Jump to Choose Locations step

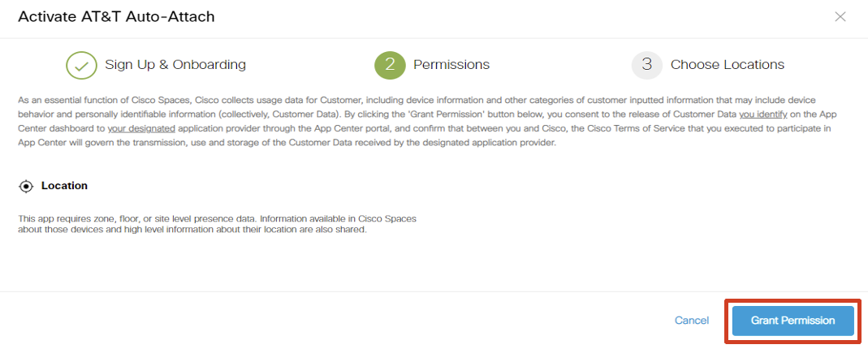pyautogui.click(x=727, y=65)
